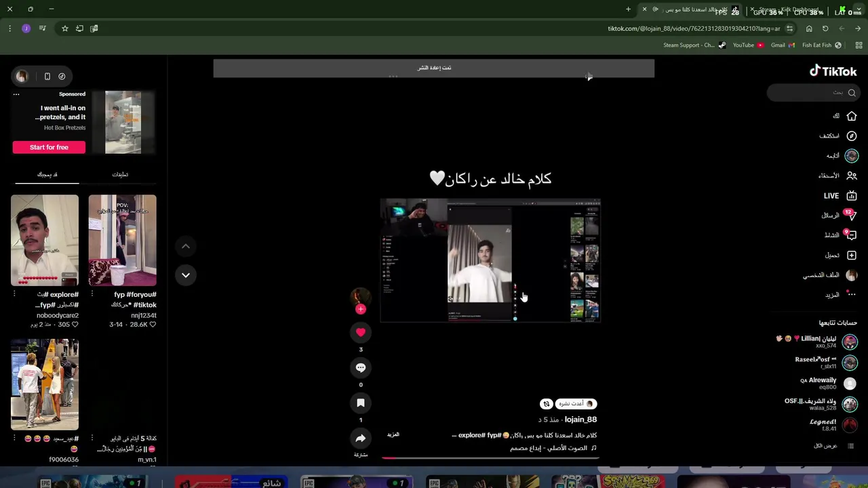The image size is (868, 488).
Task: Toggle the bookmark save button
Action: pos(361,403)
